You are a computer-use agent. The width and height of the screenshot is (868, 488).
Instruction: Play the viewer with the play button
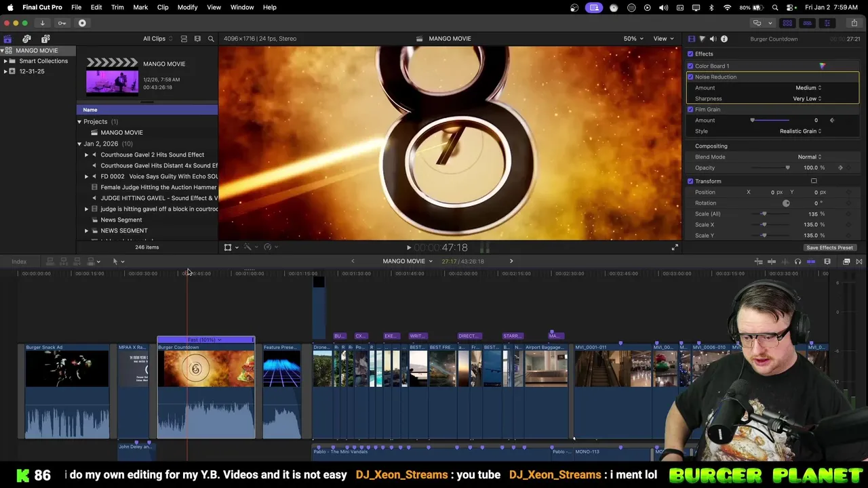point(408,247)
